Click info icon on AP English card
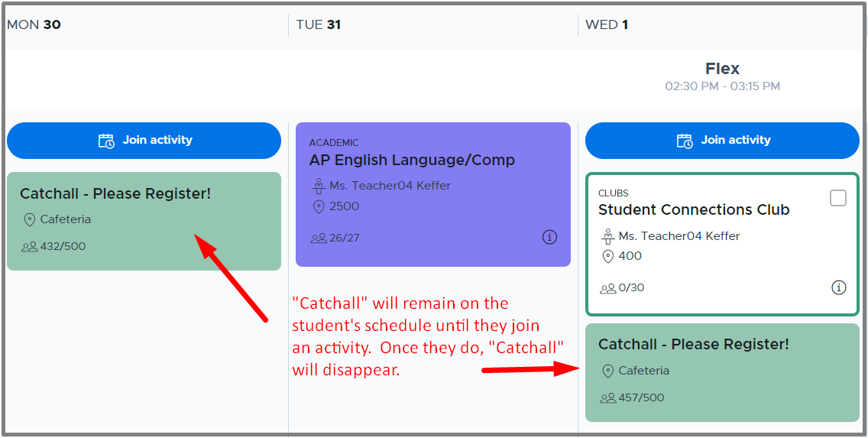Screen dimensions: 868x438 (549, 238)
